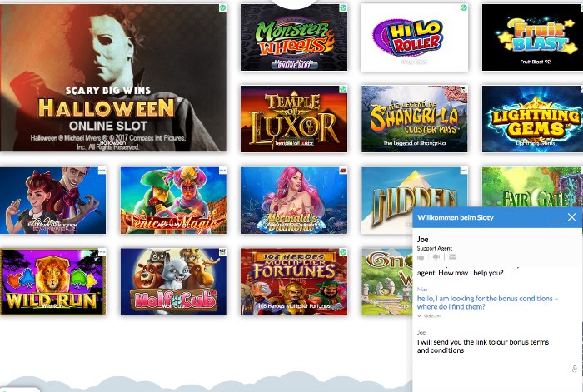583x392 pixels.
Task: Open the Wolf Cub slot
Action: 173,281
